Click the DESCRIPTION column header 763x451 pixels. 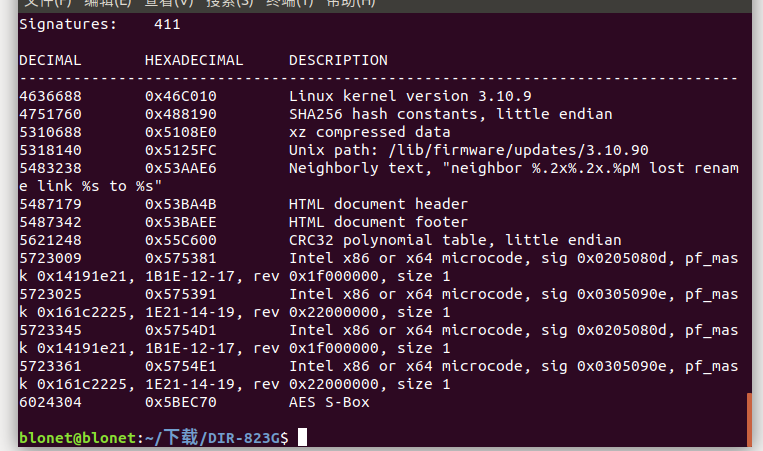[x=338, y=60]
